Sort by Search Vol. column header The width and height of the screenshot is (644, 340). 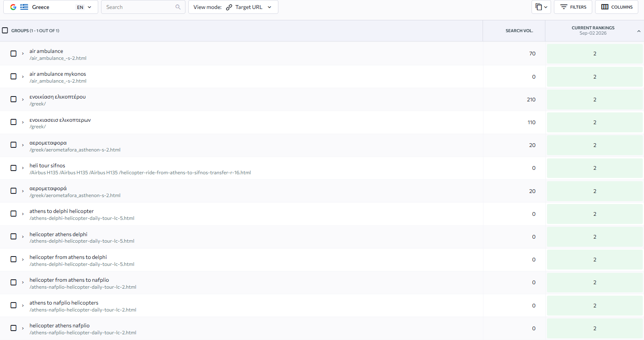point(519,31)
